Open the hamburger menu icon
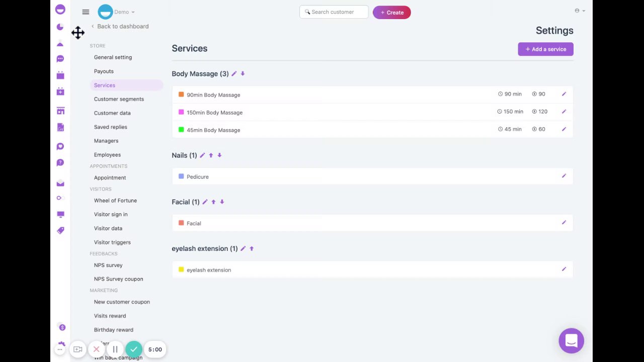644x362 pixels. (x=86, y=12)
